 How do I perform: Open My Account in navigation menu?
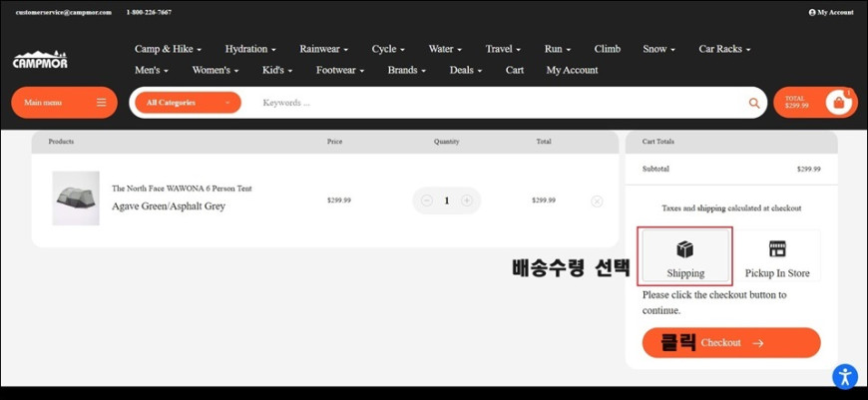[573, 70]
